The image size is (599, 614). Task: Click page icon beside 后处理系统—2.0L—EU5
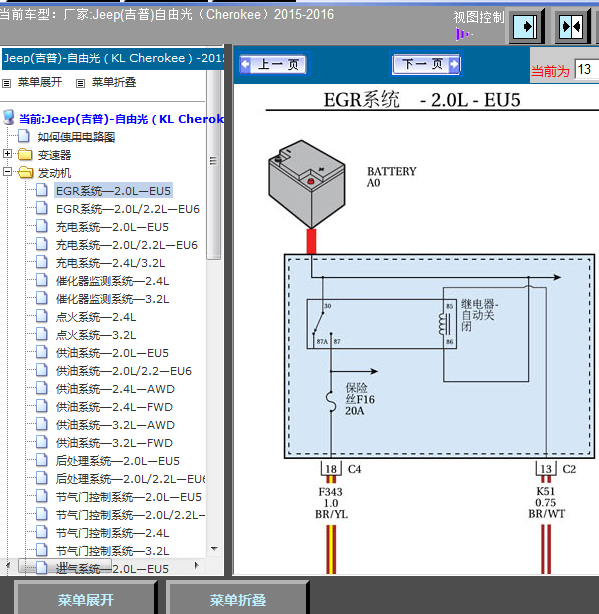(x=41, y=460)
